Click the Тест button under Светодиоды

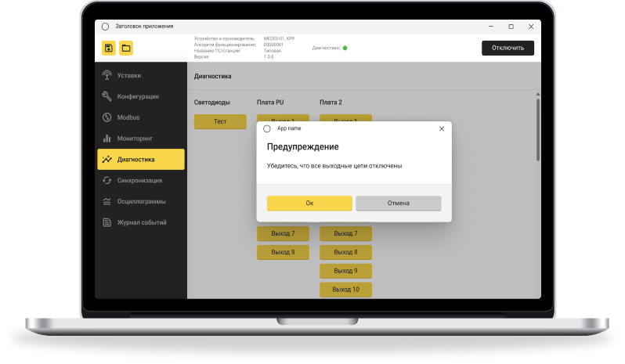click(220, 122)
